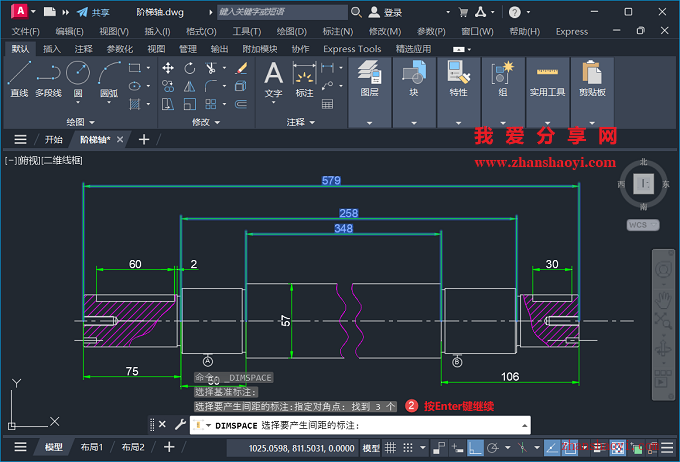Toggle isometric drafting in status bar
680x462 pixels.
pos(523,448)
